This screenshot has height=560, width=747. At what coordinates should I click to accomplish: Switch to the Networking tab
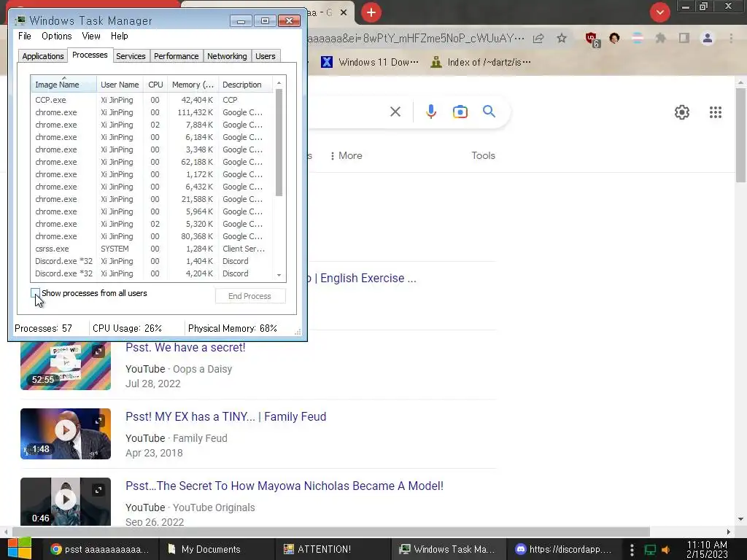click(x=227, y=56)
